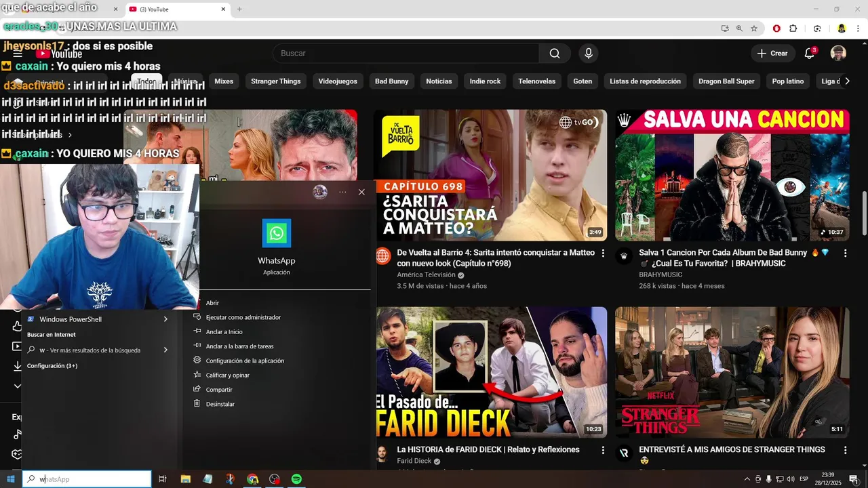
Task: Expand Windows PowerShell result arrow
Action: pyautogui.click(x=165, y=319)
